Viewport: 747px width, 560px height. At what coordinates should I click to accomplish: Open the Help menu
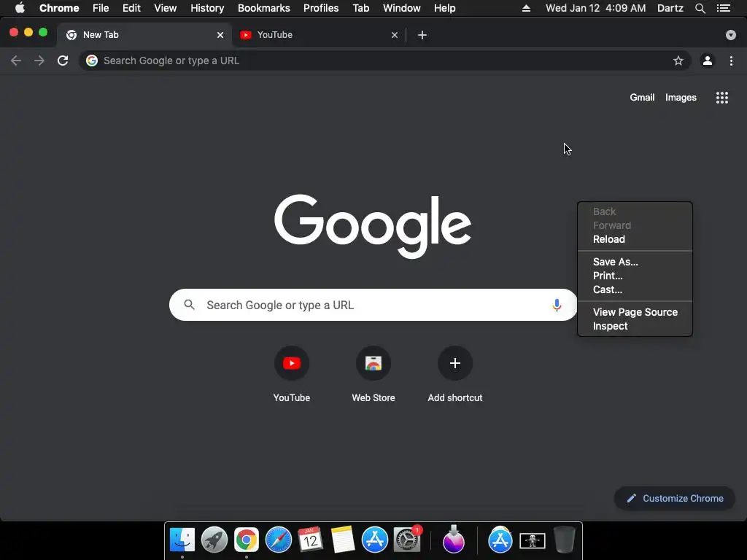coord(444,8)
